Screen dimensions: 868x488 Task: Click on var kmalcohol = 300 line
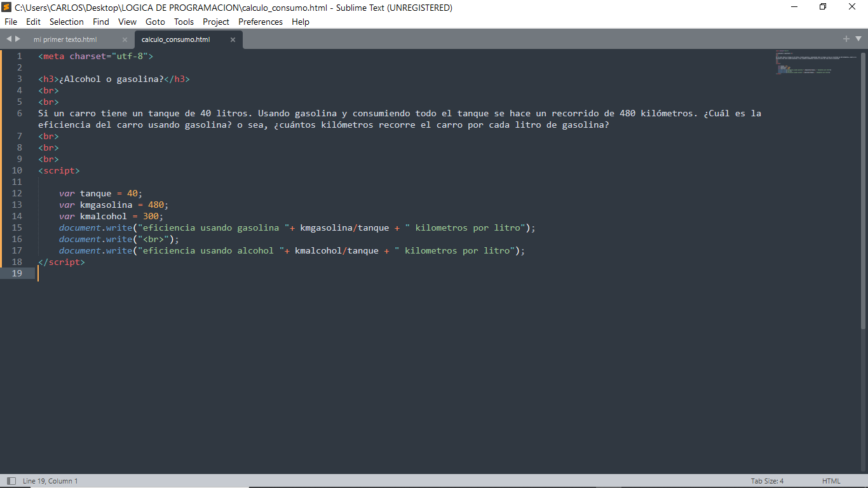coord(111,216)
